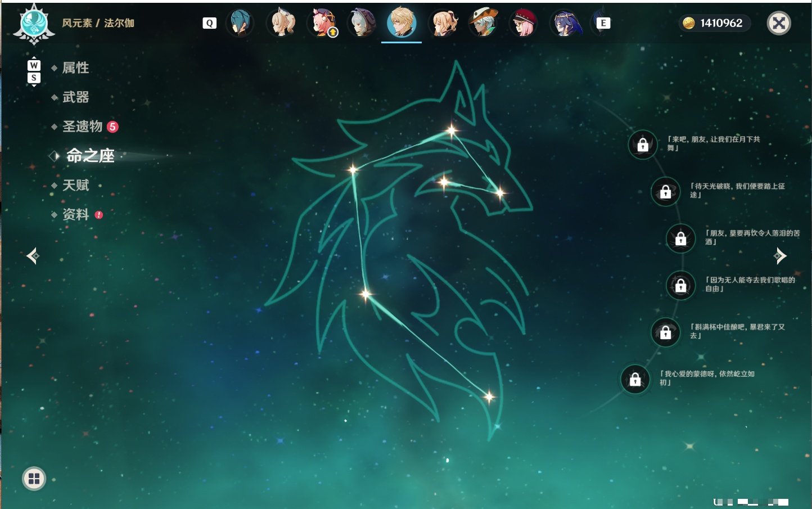The width and height of the screenshot is (812, 509).
Task: Click the 1410962 Mora balance
Action: (x=721, y=23)
